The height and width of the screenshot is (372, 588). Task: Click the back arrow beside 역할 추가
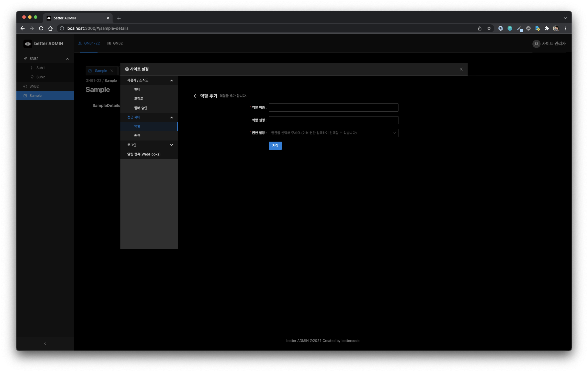(195, 96)
